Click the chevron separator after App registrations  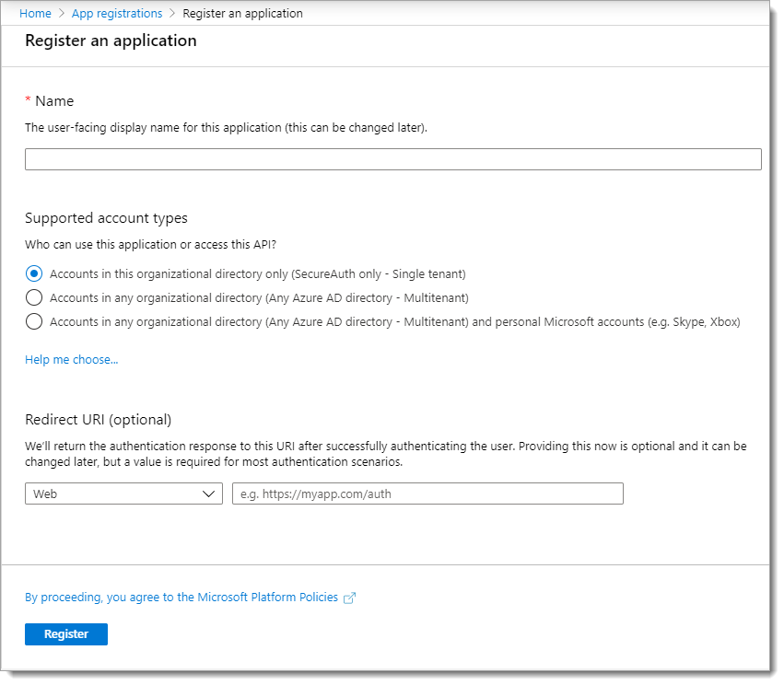(x=173, y=14)
